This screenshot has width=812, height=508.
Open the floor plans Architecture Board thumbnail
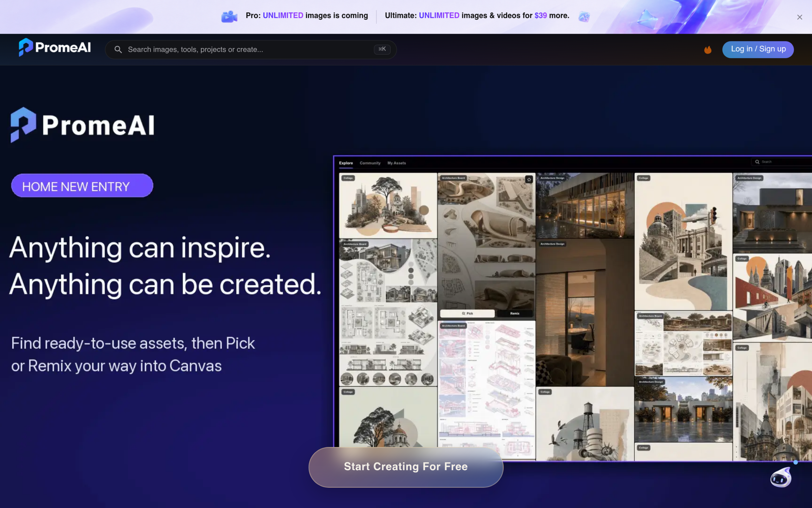tap(388, 312)
